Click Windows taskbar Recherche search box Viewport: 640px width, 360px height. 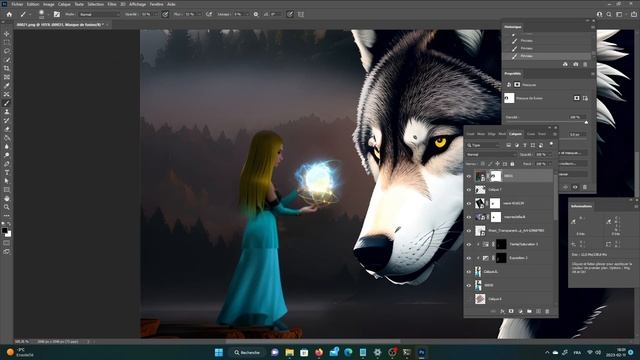tap(247, 352)
